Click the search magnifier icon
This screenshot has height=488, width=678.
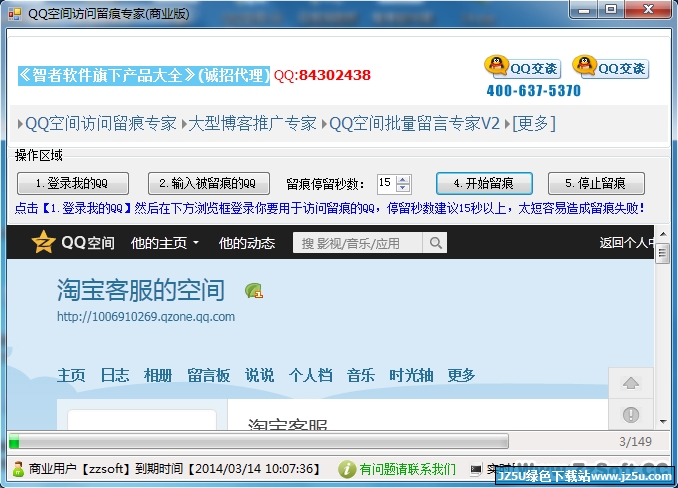click(x=435, y=243)
